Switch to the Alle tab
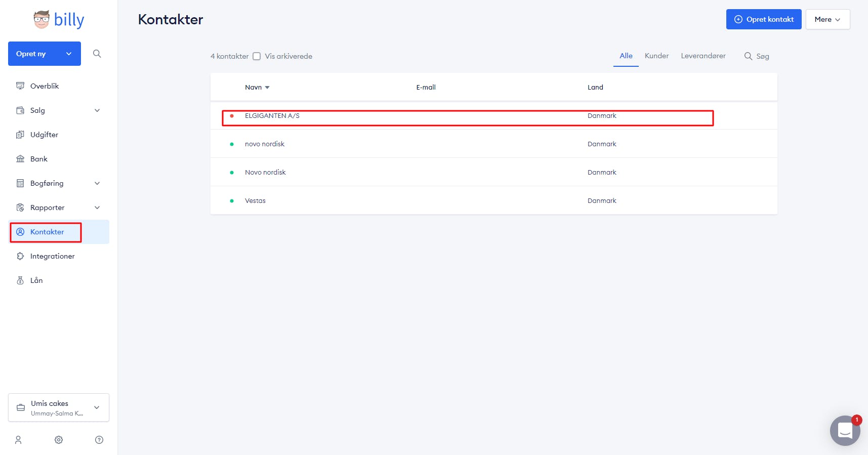The height and width of the screenshot is (455, 868). click(x=626, y=56)
